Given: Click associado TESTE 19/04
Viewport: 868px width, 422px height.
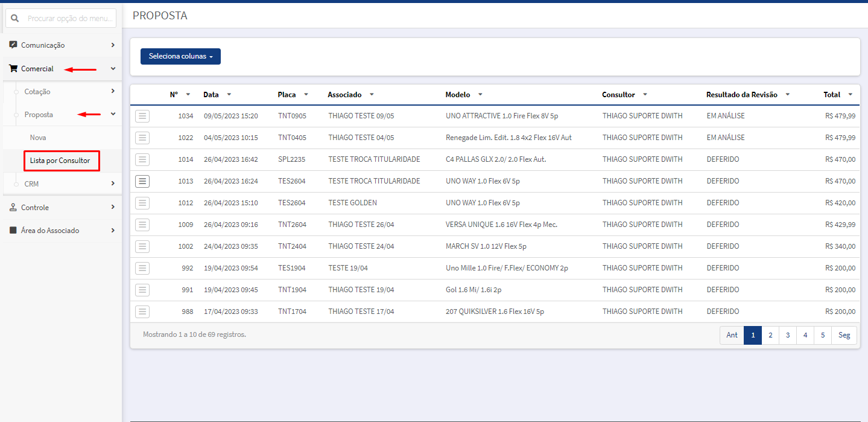Looking at the screenshot, I should [x=348, y=268].
